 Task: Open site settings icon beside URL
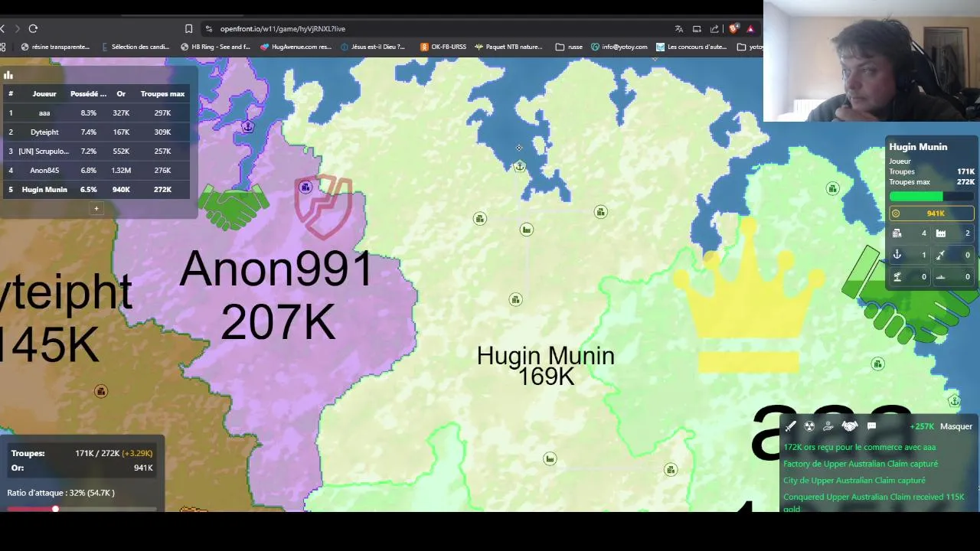coord(208,28)
